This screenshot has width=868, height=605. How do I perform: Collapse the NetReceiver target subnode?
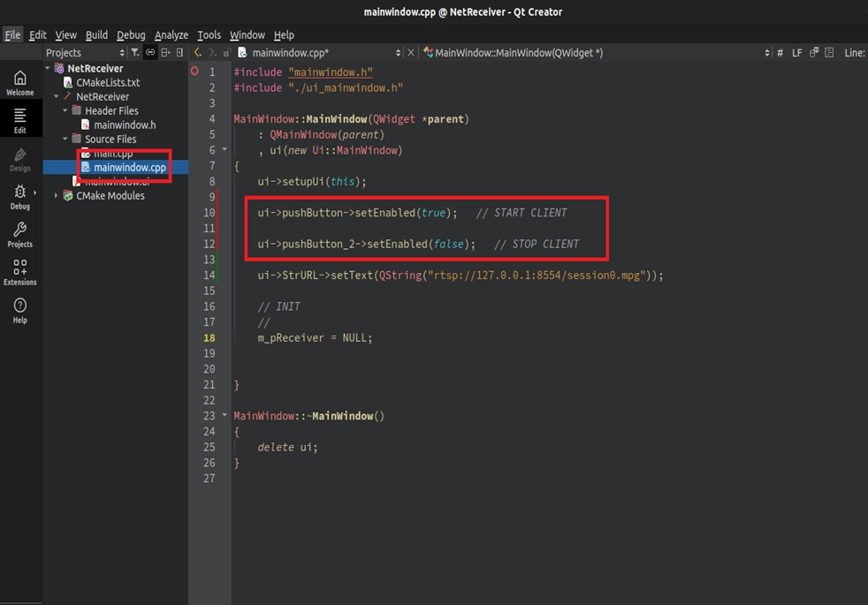(57, 96)
